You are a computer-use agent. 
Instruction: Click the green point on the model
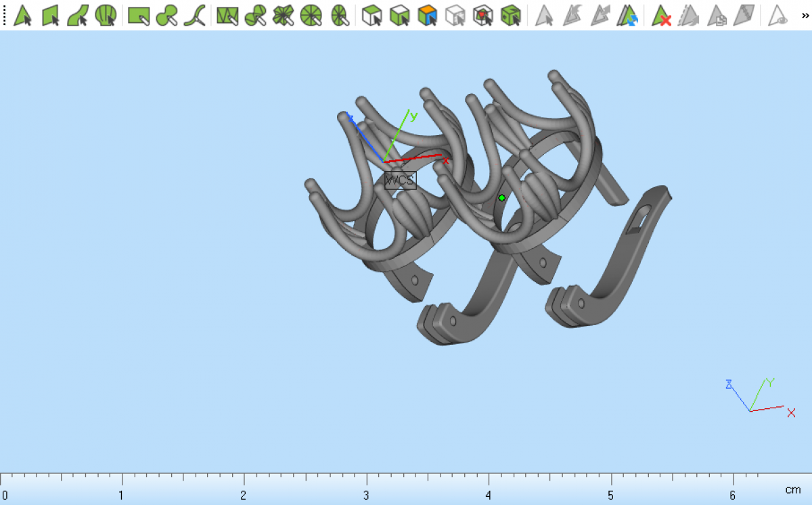501,198
